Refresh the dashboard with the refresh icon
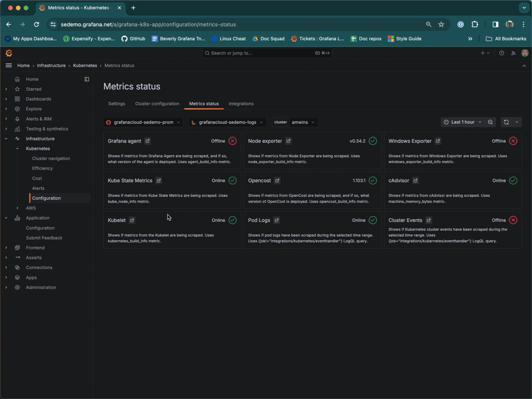The image size is (532, 399). [506, 122]
